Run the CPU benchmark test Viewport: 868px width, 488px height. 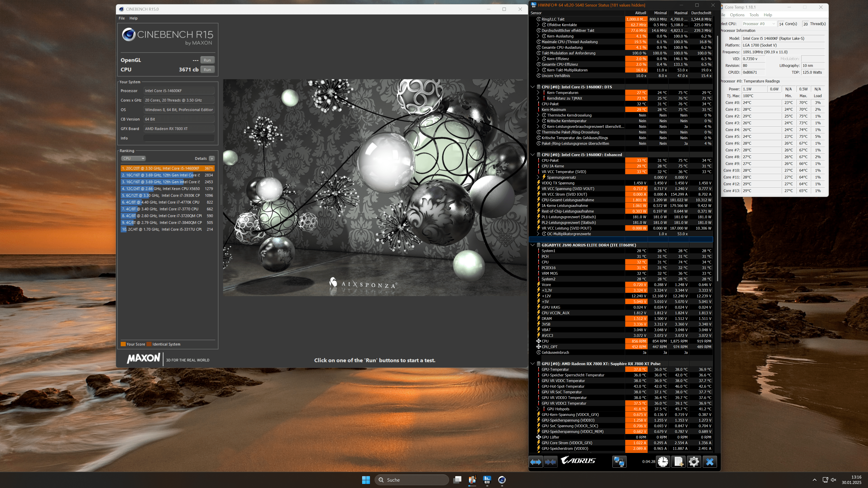[207, 69]
